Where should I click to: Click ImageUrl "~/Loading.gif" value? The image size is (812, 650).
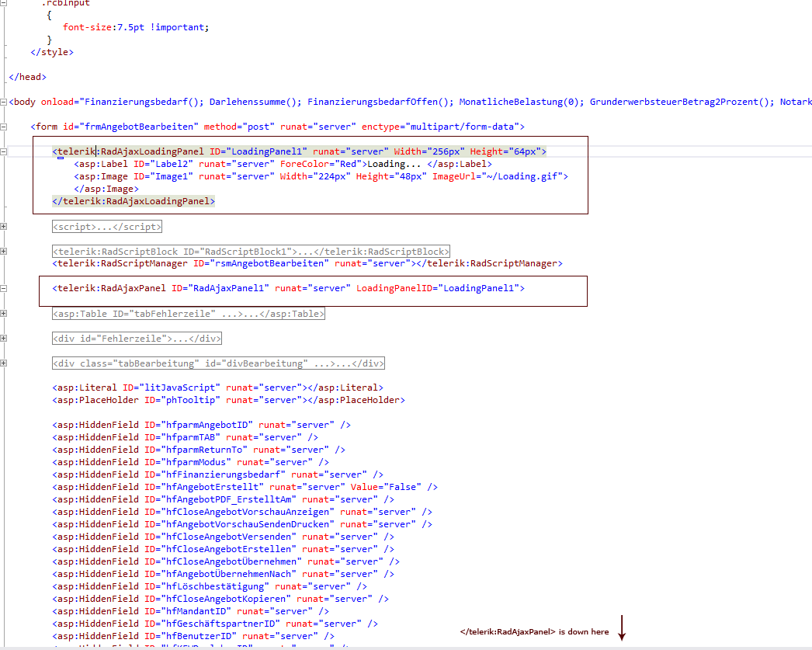coord(522,176)
